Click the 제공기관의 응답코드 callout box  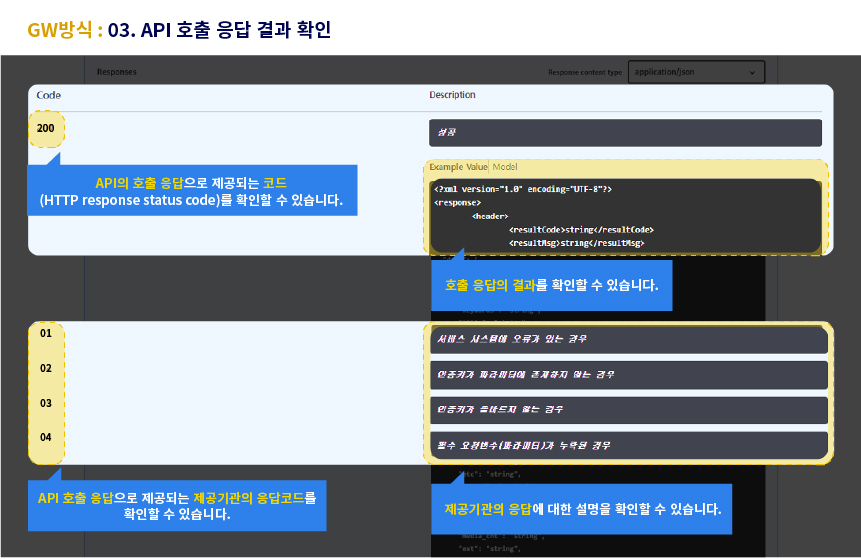(176, 506)
